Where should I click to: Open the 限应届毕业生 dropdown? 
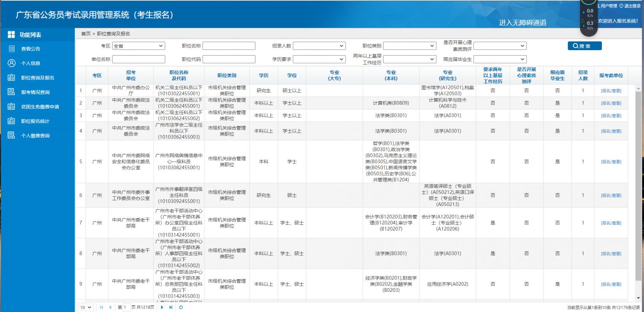click(x=500, y=59)
